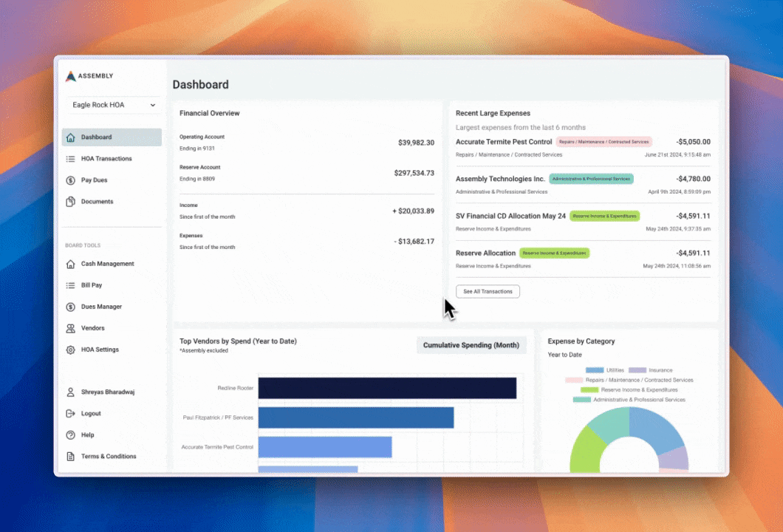Screen dimensions: 783x532
Task: Click the Help question mark icon
Action: [x=71, y=435]
